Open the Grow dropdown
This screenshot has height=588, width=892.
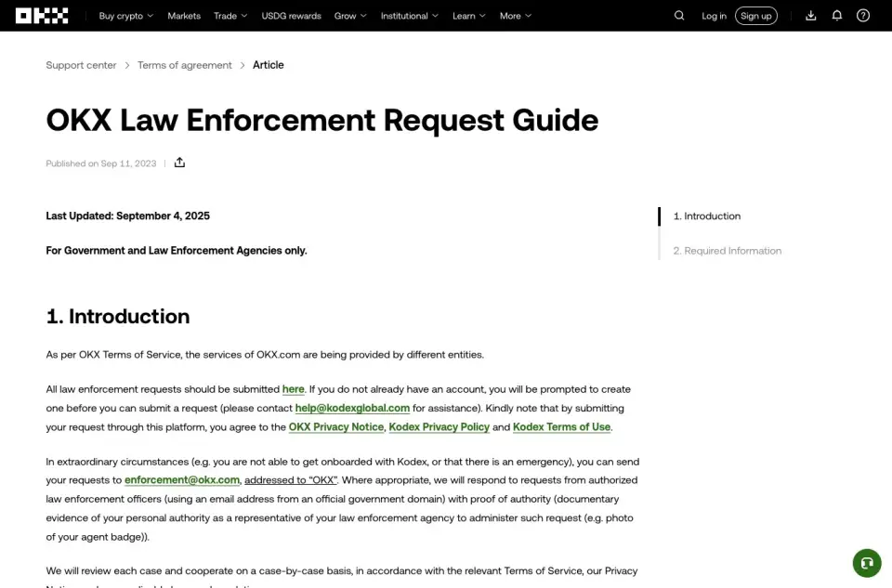(x=350, y=16)
